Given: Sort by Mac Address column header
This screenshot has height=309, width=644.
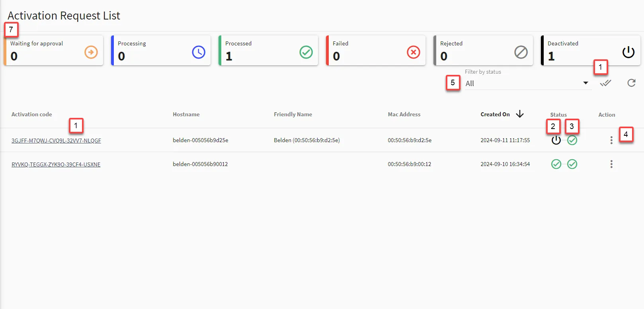Looking at the screenshot, I should [x=404, y=114].
